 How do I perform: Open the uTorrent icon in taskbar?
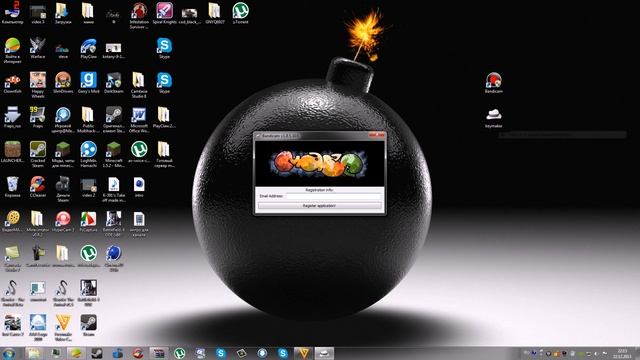tap(179, 353)
